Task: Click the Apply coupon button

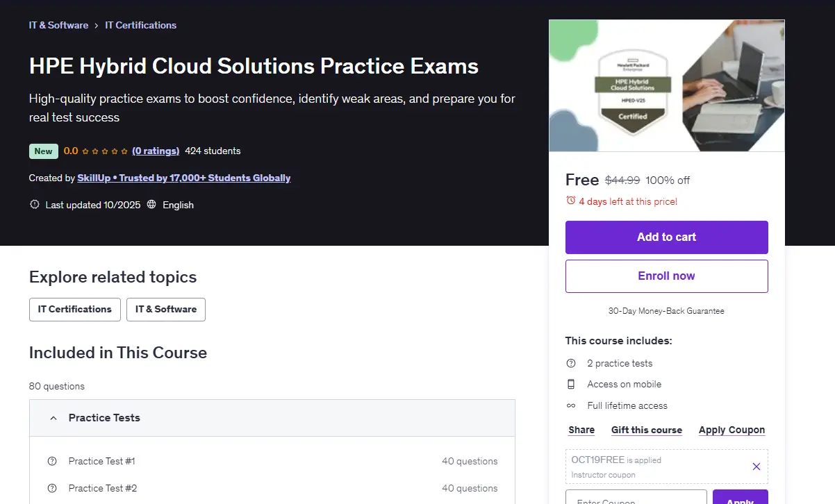Action: 740,497
